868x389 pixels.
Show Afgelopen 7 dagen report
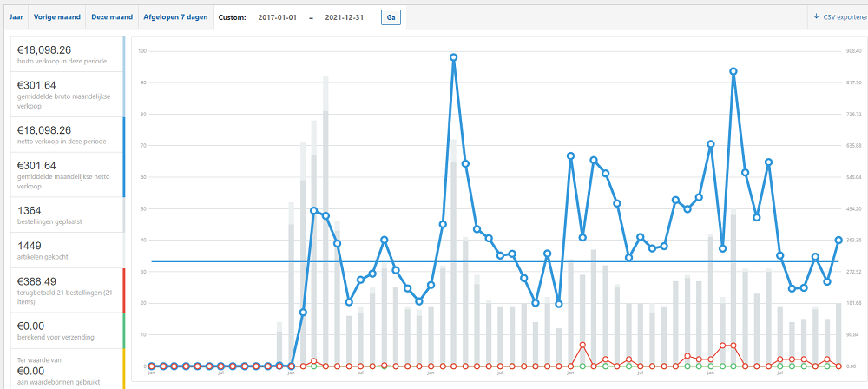pos(175,17)
